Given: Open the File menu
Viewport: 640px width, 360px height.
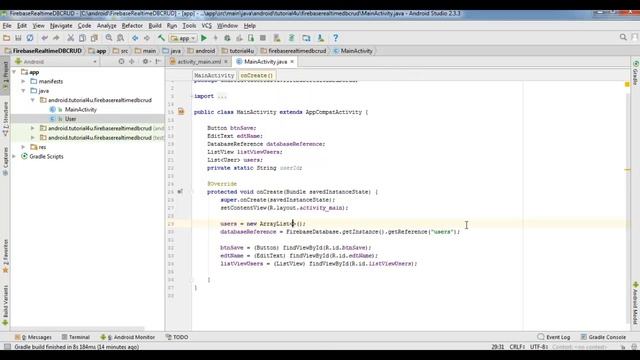Looking at the screenshot, I should pos(7,26).
